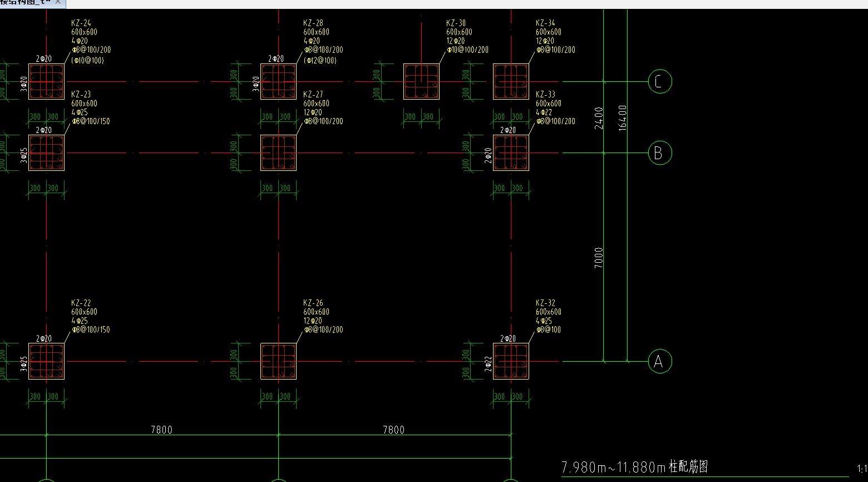Image resolution: width=868 pixels, height=482 pixels.
Task: Click the (Φ12@100) note under KZ-28
Action: click(320, 60)
